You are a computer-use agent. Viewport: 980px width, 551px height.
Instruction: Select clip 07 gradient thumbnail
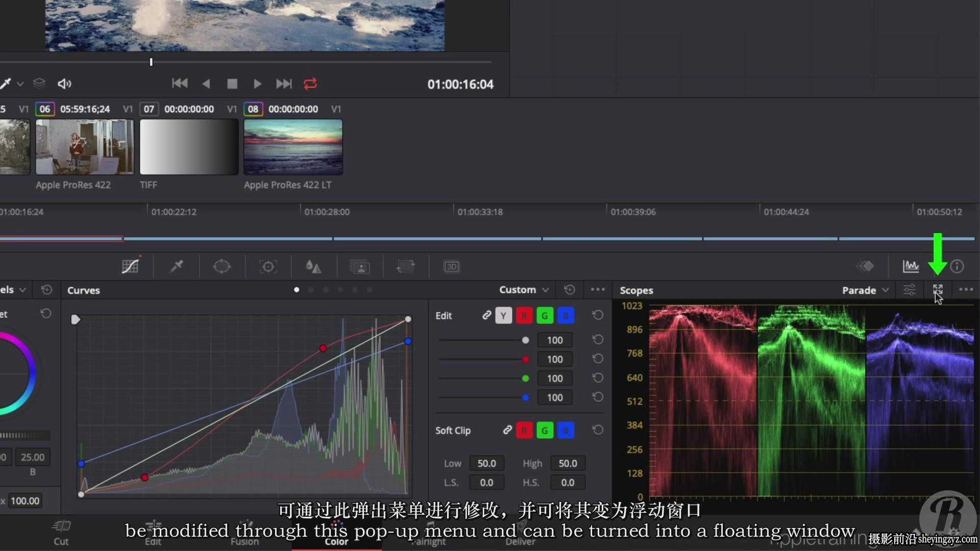(x=189, y=147)
